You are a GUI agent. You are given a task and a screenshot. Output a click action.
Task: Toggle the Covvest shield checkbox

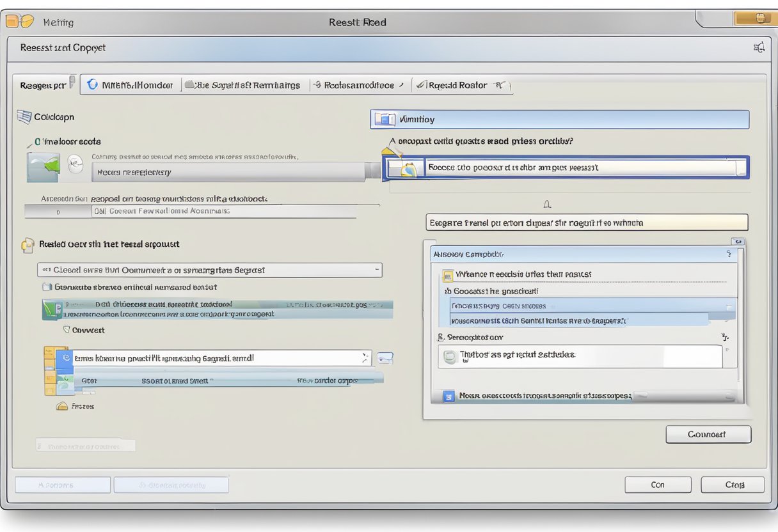tap(67, 330)
